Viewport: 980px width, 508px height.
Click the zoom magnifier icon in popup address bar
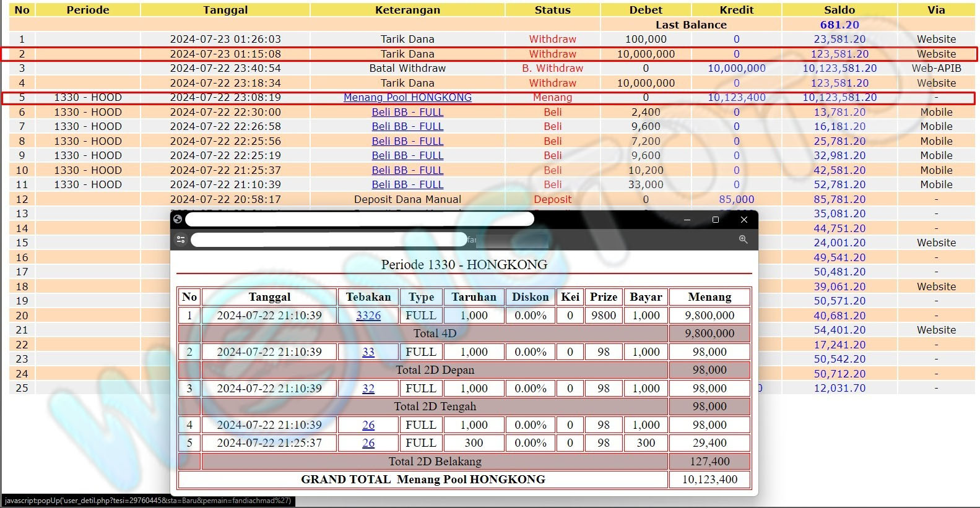743,239
